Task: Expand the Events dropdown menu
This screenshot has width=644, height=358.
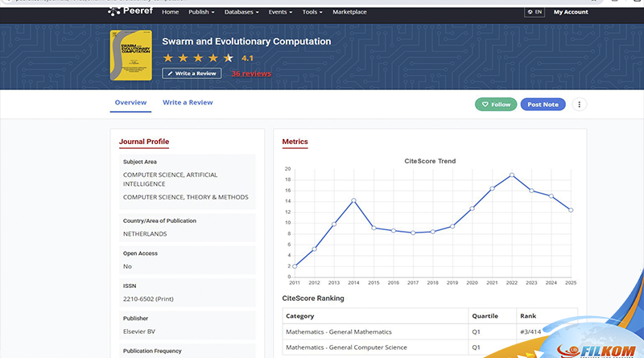Action: tap(280, 12)
